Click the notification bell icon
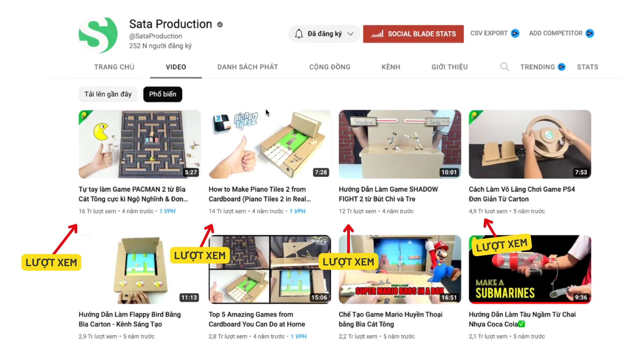Image resolution: width=644 pixels, height=362 pixels. 299,34
